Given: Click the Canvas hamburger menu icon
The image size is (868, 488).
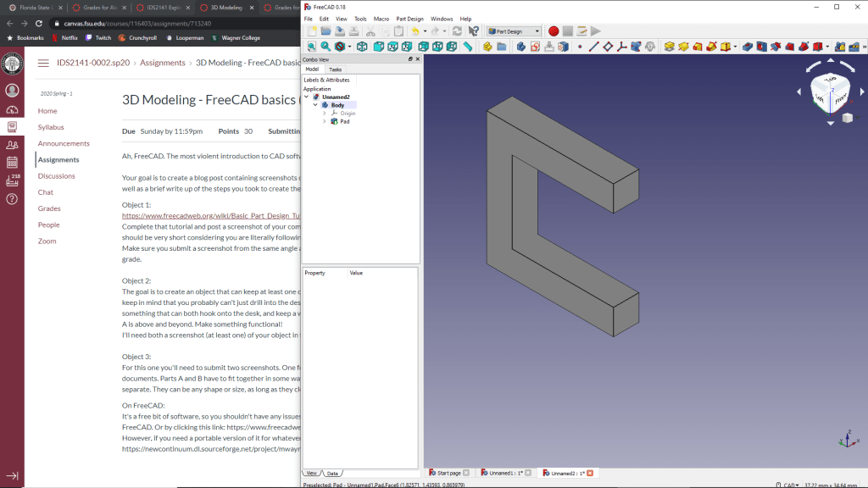Looking at the screenshot, I should [x=43, y=63].
